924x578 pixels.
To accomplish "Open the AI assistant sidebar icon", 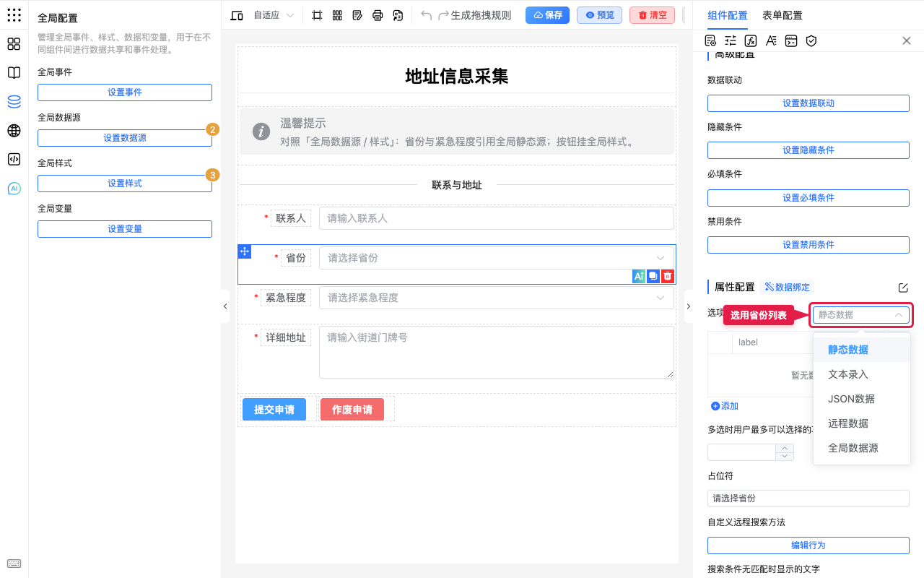I will [14, 189].
